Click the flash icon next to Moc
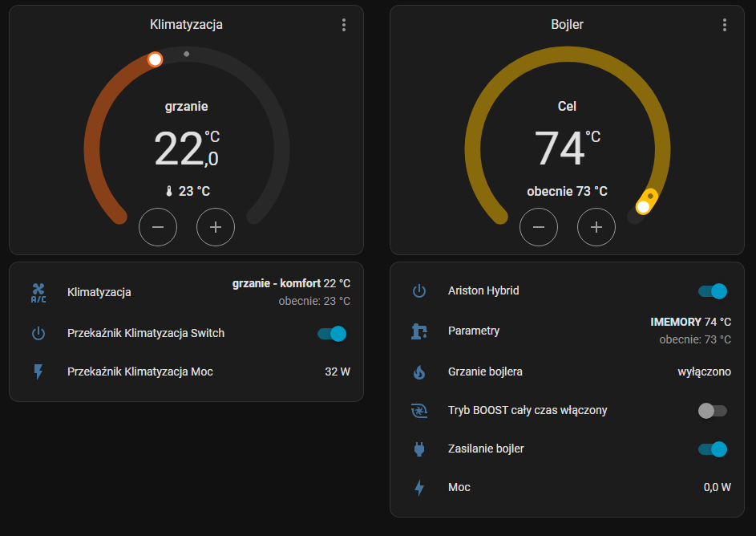756x536 pixels. [419, 487]
